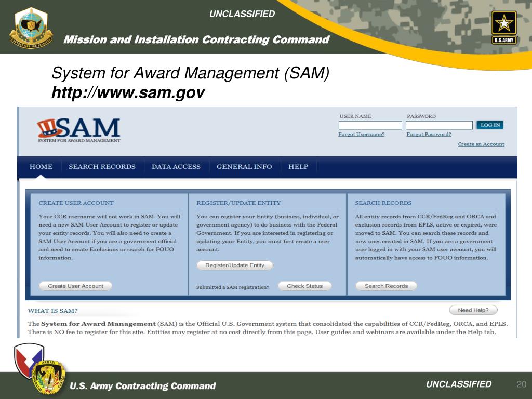This screenshot has width=532, height=399.
Task: Click the UNCLASSIFIED label in the footer
Action: click(459, 384)
